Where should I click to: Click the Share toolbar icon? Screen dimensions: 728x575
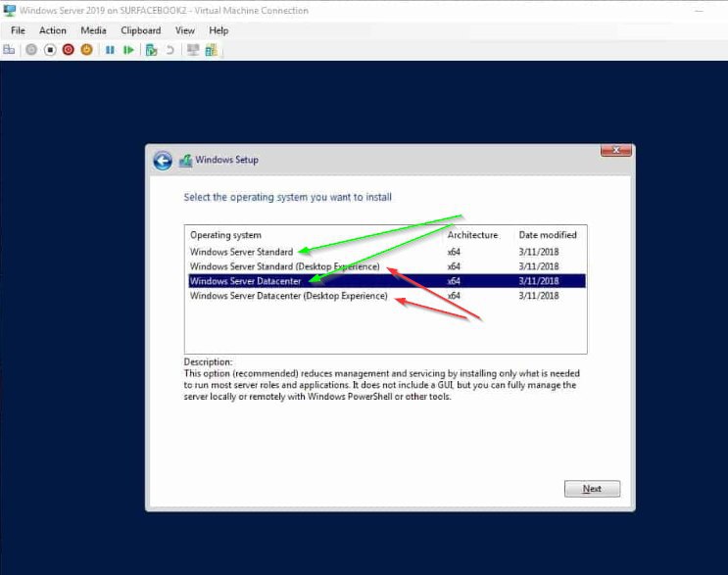pyautogui.click(x=212, y=50)
